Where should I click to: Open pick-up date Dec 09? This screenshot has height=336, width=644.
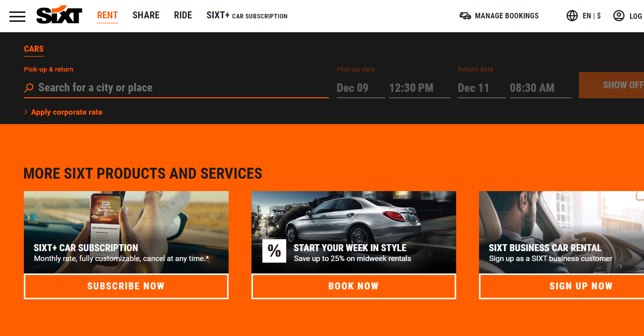(x=361, y=88)
